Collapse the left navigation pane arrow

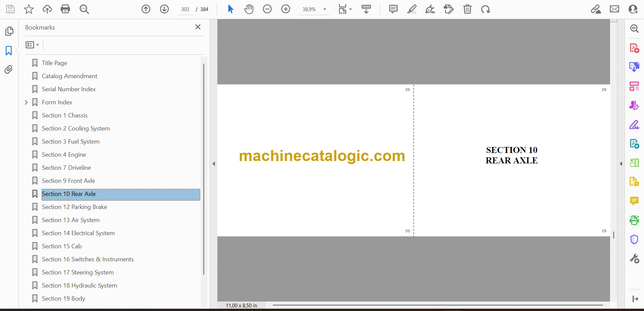tap(214, 164)
